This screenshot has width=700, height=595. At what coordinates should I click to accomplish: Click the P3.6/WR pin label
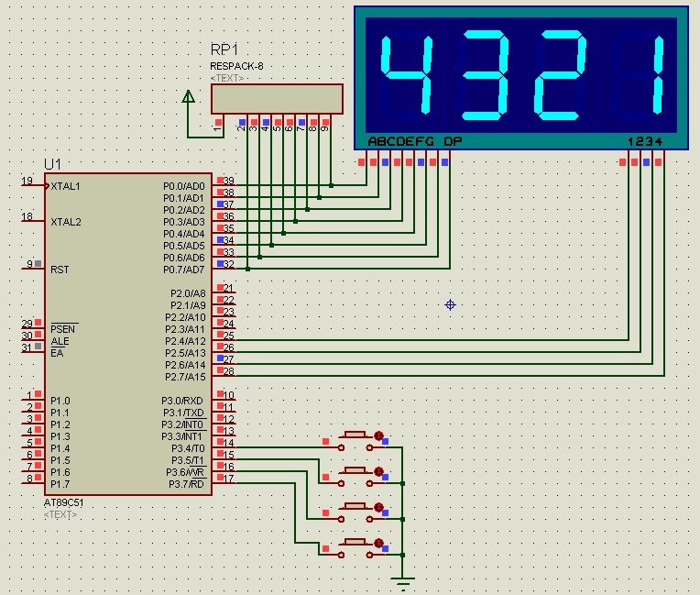(185, 472)
